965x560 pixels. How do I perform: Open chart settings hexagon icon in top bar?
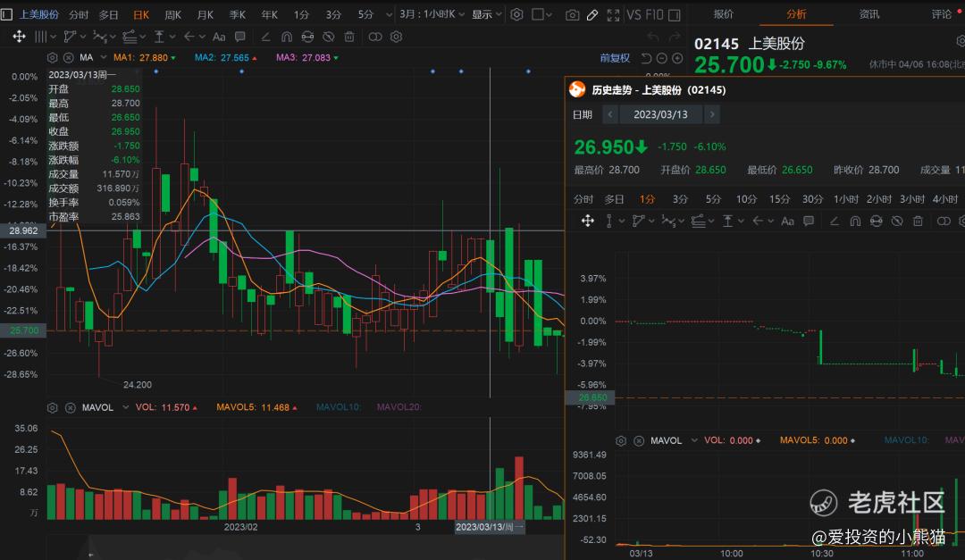(517, 14)
